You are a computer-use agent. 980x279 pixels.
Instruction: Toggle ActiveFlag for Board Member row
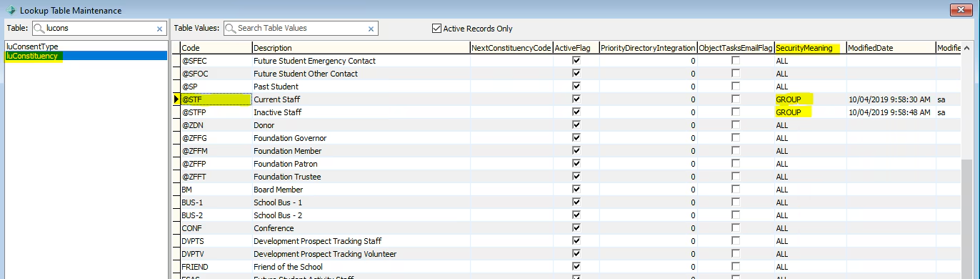[576, 190]
